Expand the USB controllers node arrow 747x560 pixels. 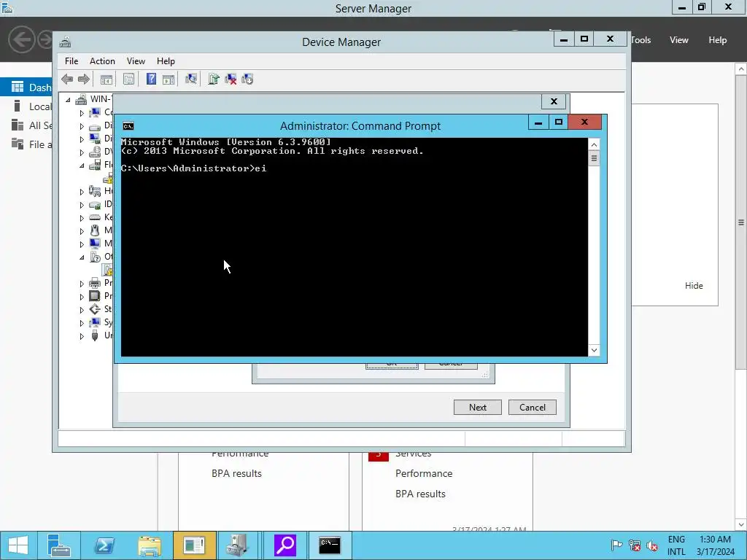click(x=82, y=335)
